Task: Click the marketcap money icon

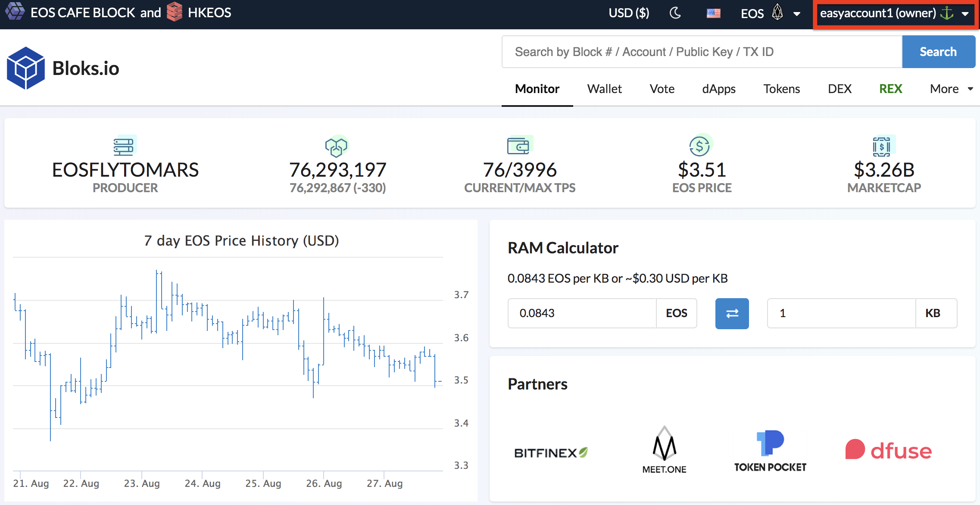Action: point(883,147)
